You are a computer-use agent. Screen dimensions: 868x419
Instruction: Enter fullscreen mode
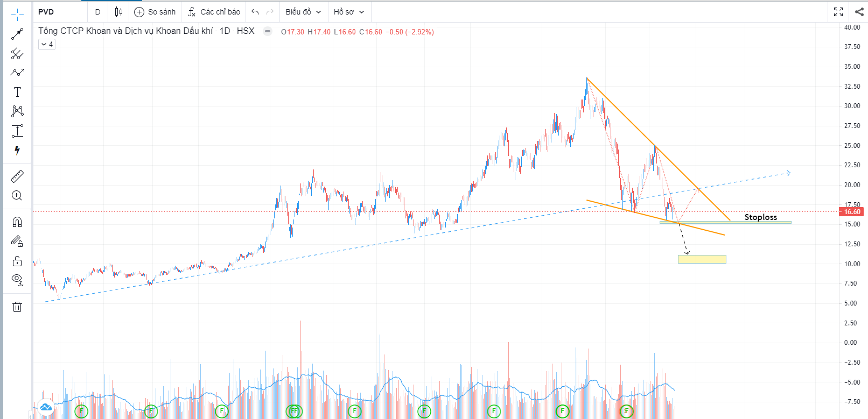click(838, 12)
